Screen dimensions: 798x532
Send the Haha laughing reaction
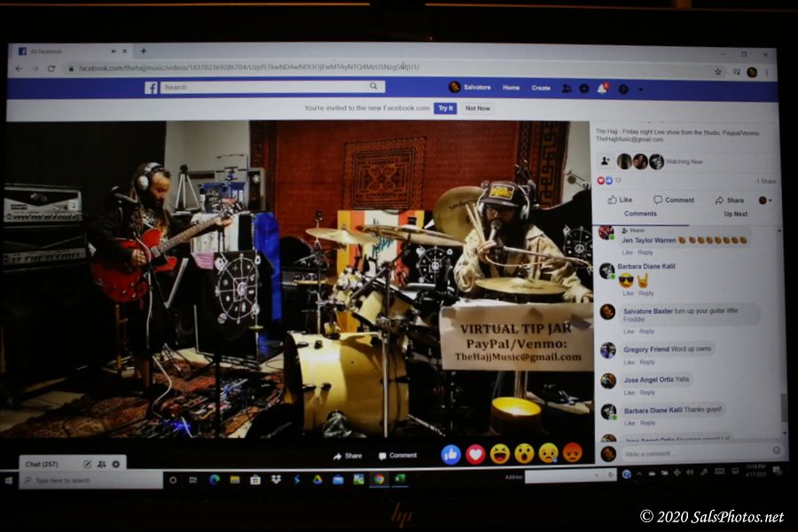pyautogui.click(x=500, y=455)
